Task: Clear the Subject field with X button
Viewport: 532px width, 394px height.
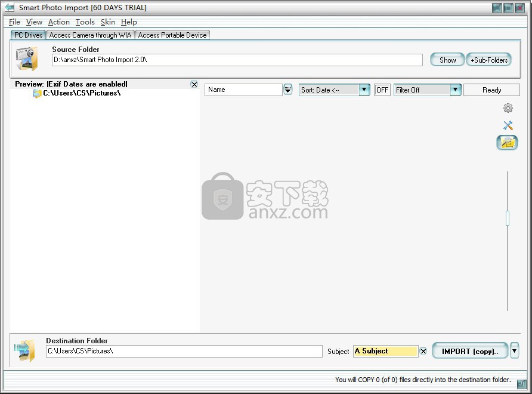Action: click(423, 351)
